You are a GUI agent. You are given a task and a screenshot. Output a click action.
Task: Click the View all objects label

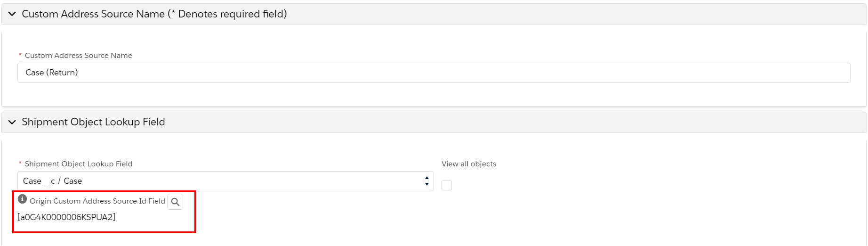(x=469, y=164)
